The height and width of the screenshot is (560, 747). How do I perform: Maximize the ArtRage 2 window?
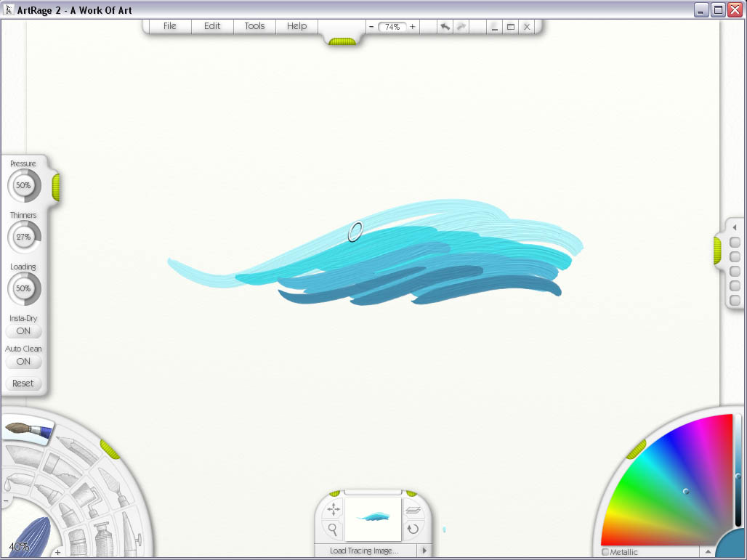[x=718, y=10]
